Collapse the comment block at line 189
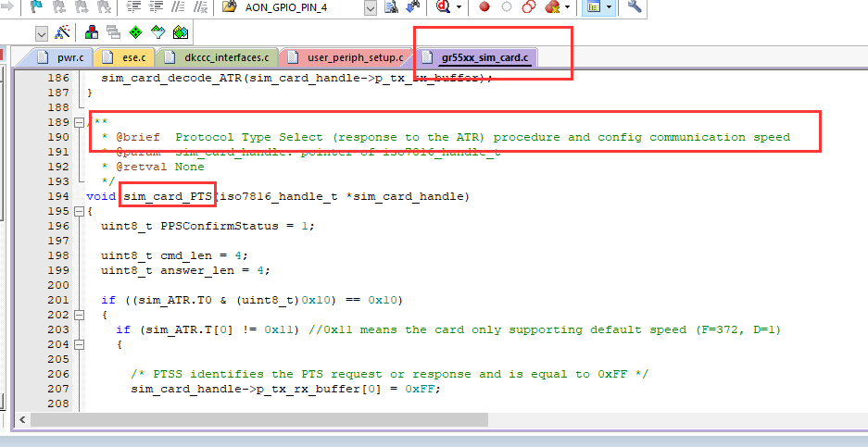 tap(79, 122)
